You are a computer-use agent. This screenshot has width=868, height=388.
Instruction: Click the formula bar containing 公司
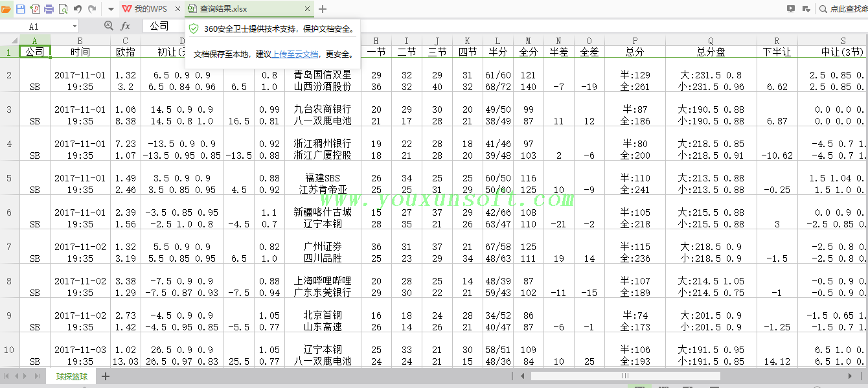[x=163, y=26]
